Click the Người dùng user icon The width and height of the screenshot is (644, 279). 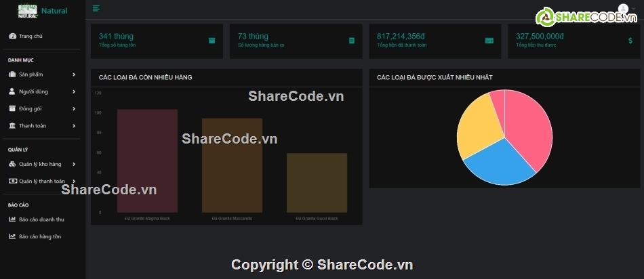pyautogui.click(x=12, y=91)
